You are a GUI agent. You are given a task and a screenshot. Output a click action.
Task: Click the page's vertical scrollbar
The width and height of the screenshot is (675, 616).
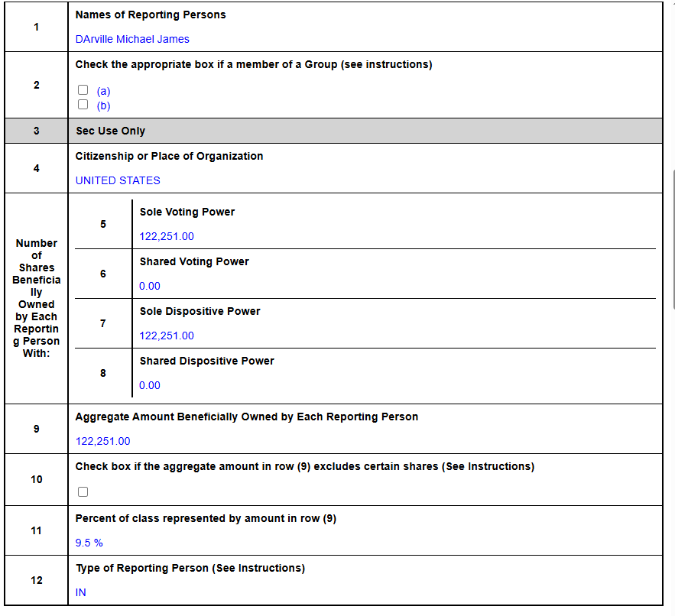point(673,239)
